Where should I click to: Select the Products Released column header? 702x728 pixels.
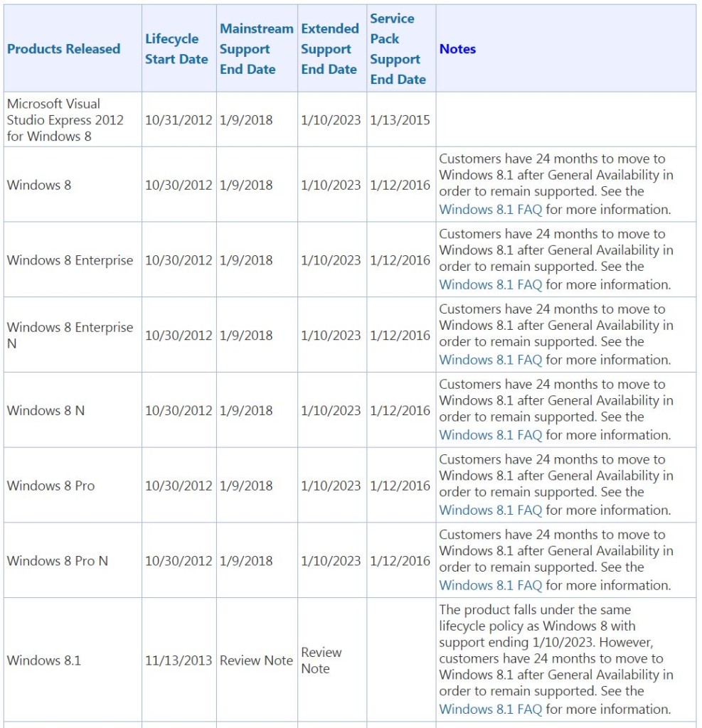(63, 49)
